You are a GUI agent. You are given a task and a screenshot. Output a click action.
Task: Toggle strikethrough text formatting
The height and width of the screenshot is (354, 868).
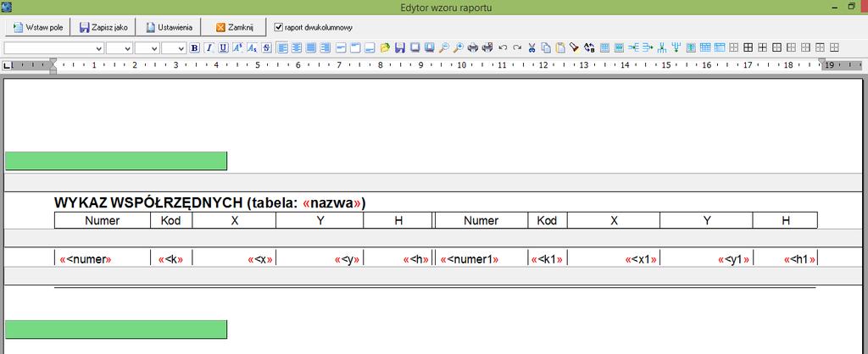click(266, 47)
